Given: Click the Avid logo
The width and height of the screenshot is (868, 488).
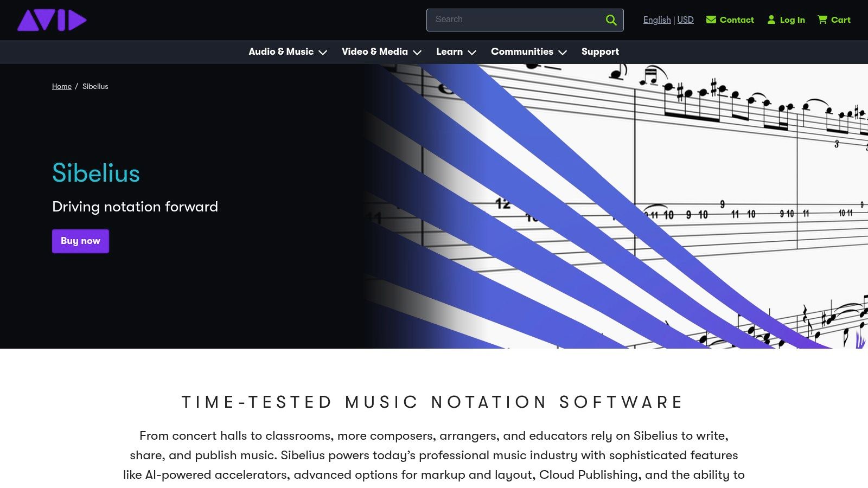Looking at the screenshot, I should coord(52,20).
